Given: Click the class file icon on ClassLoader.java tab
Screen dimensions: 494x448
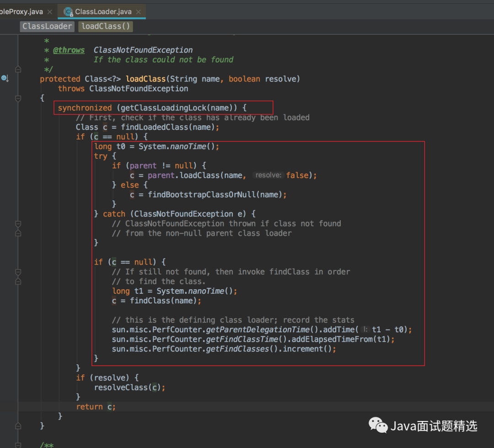Looking at the screenshot, I should [x=68, y=12].
